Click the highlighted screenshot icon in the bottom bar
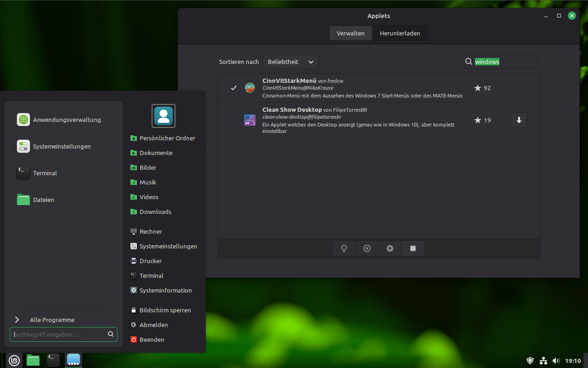 click(x=413, y=248)
